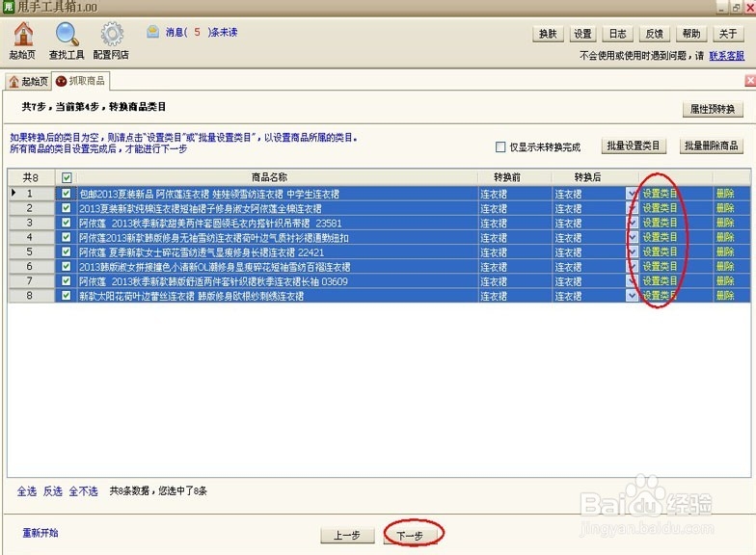Open the 关于 menu button
The width and height of the screenshot is (756, 555).
[x=728, y=34]
